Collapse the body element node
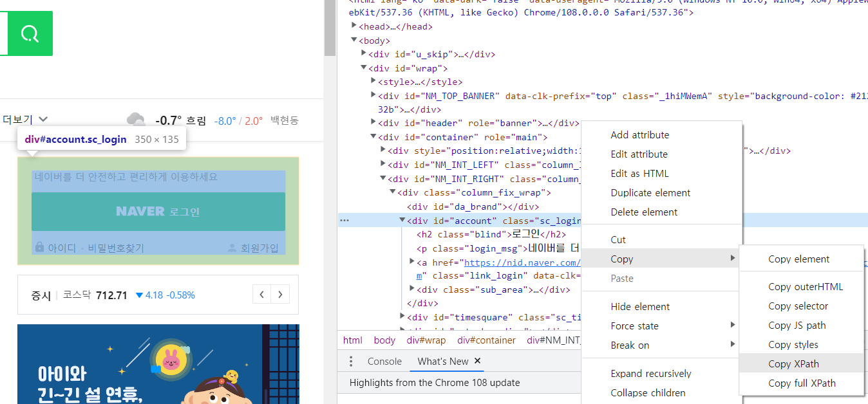This screenshot has height=404, width=868. click(354, 41)
